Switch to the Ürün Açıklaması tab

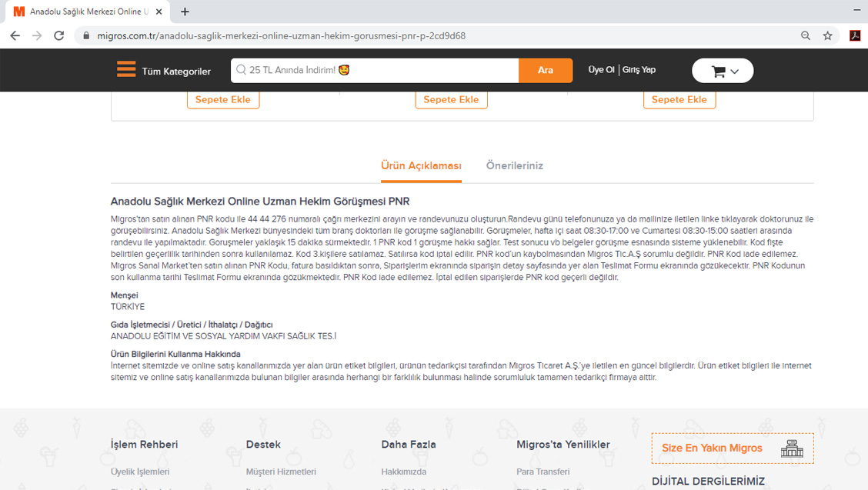[x=421, y=165]
